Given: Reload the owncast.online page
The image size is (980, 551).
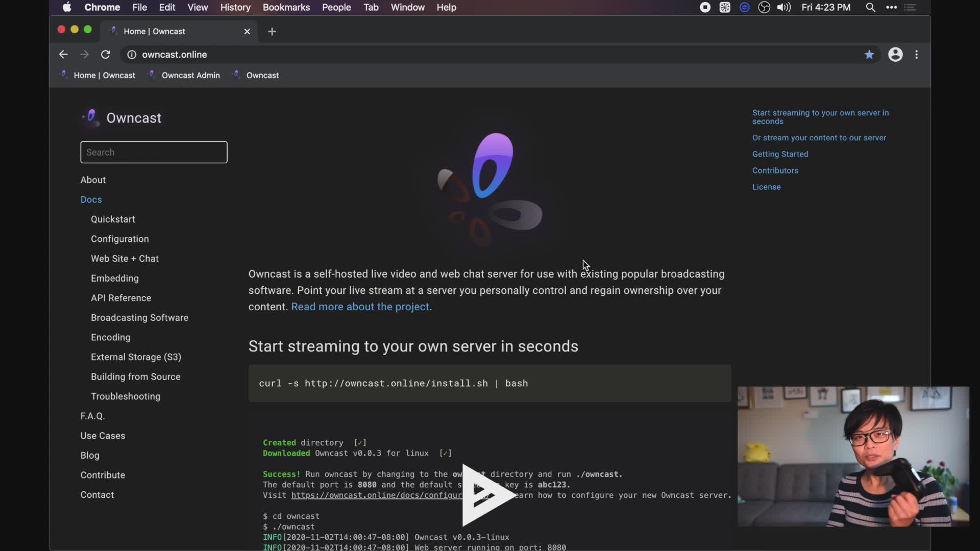Looking at the screenshot, I should point(106,55).
